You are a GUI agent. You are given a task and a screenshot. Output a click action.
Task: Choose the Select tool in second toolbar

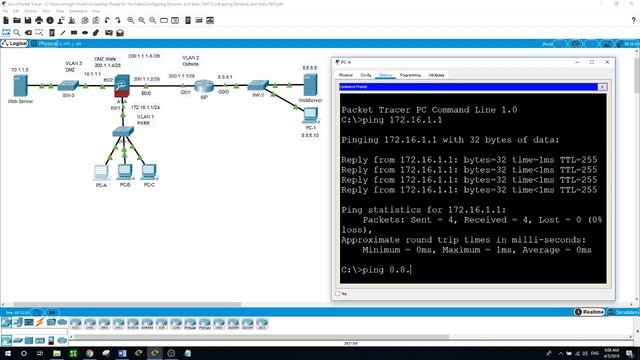coord(6,32)
